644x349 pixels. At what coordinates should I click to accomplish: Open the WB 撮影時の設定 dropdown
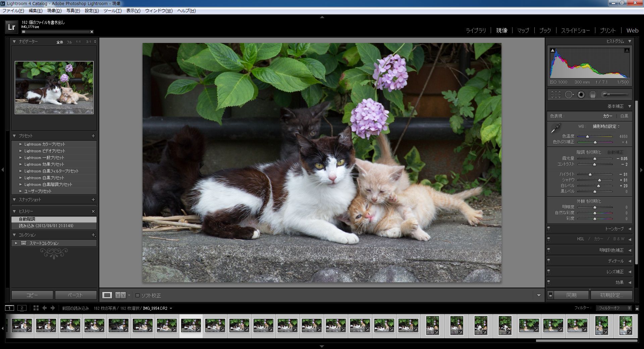click(606, 127)
